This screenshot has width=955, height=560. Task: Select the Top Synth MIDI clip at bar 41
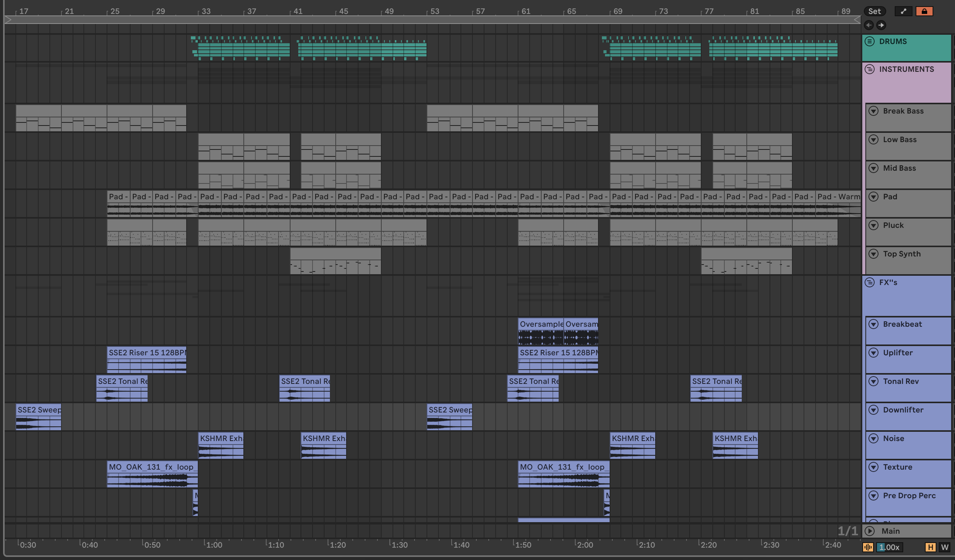tap(336, 261)
